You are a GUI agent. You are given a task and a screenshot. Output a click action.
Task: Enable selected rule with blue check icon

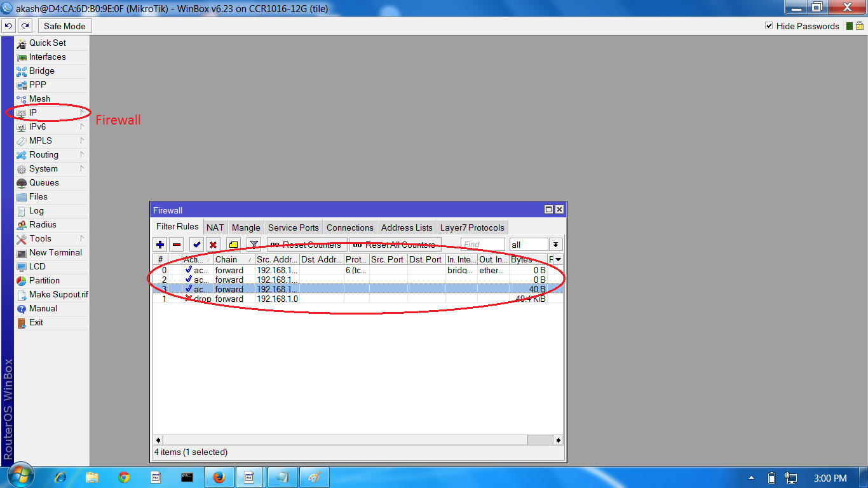(x=196, y=245)
